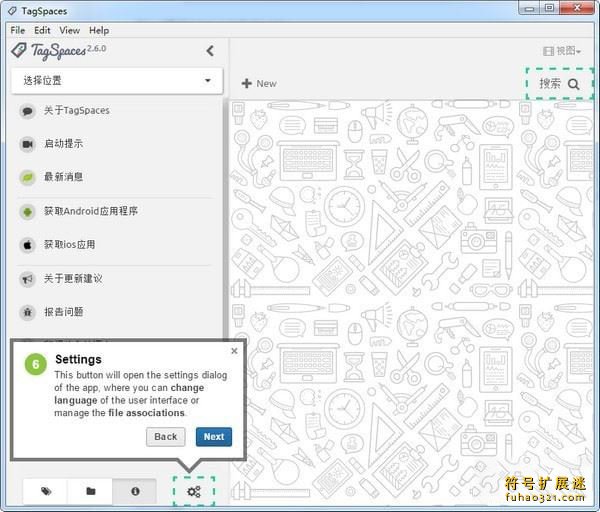The image size is (600, 512).
Task: Open 获取ios应用 link
Action: pyautogui.click(x=69, y=244)
